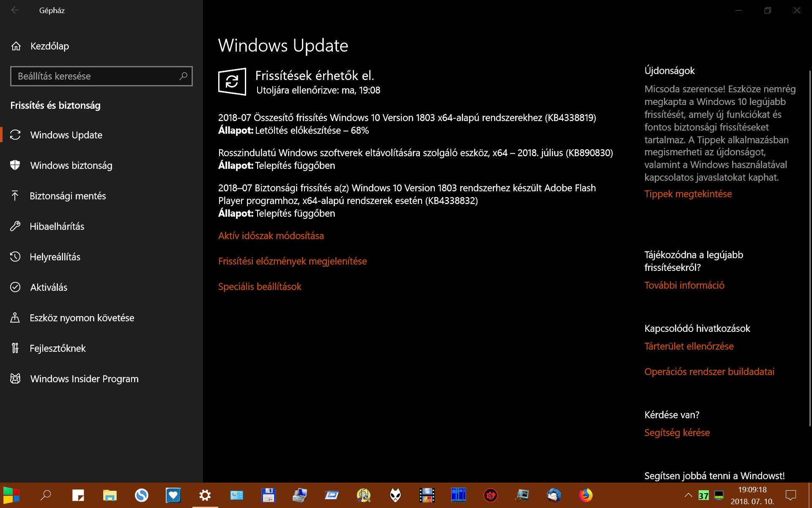Open the film strip video app on taskbar

point(427,495)
